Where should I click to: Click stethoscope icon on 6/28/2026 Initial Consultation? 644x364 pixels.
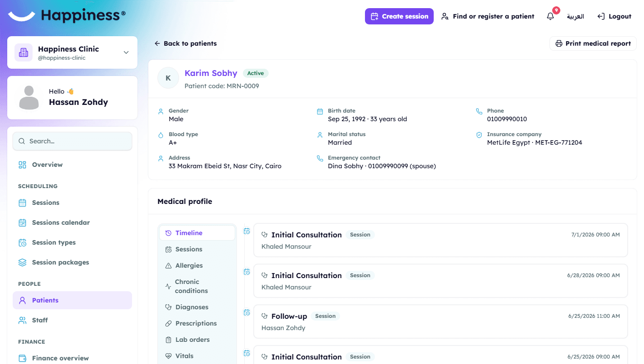tap(265, 275)
